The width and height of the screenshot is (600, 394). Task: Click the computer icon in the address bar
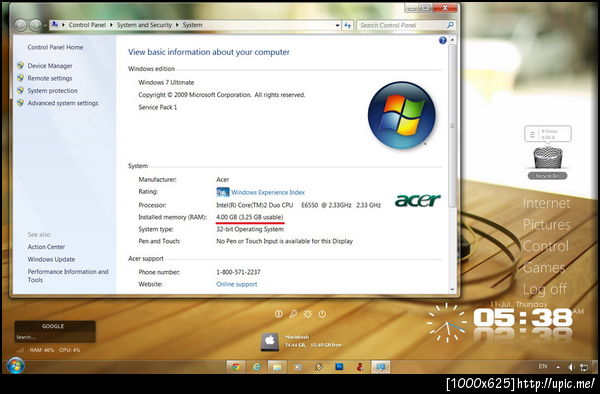(55, 24)
